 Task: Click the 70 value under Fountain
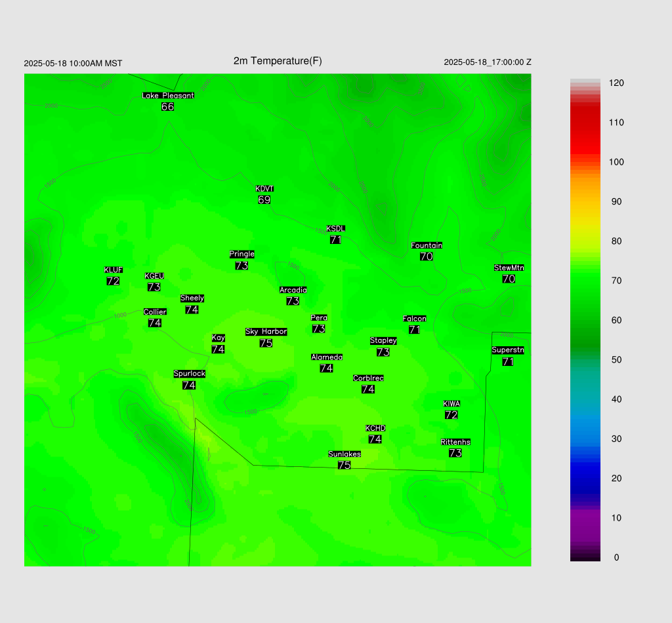(x=427, y=256)
